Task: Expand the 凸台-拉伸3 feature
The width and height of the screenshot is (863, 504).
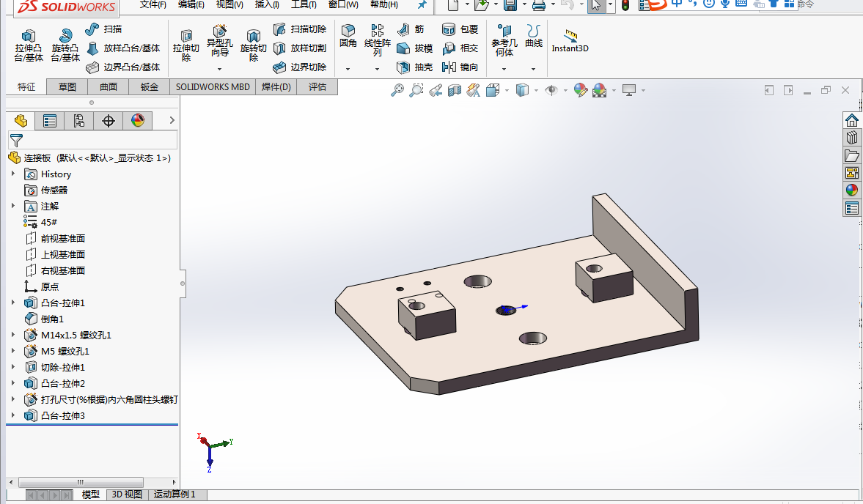Action: 13,415
